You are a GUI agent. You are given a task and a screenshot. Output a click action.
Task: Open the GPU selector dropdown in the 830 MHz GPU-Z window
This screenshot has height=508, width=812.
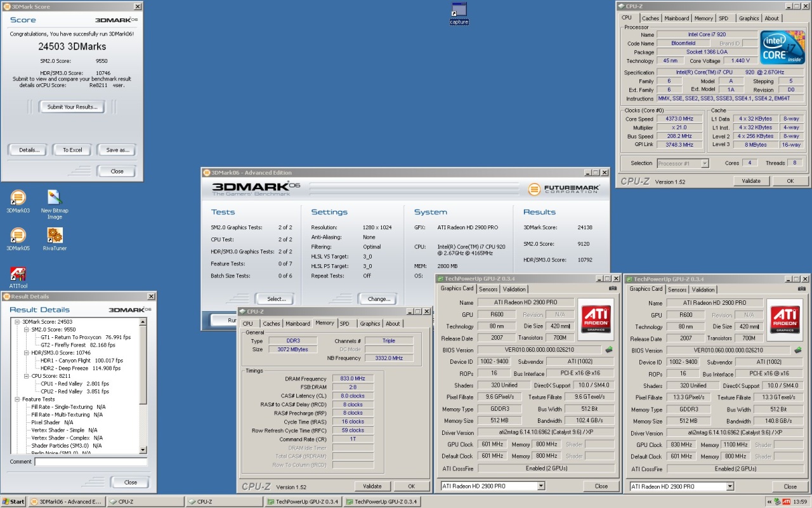(730, 486)
